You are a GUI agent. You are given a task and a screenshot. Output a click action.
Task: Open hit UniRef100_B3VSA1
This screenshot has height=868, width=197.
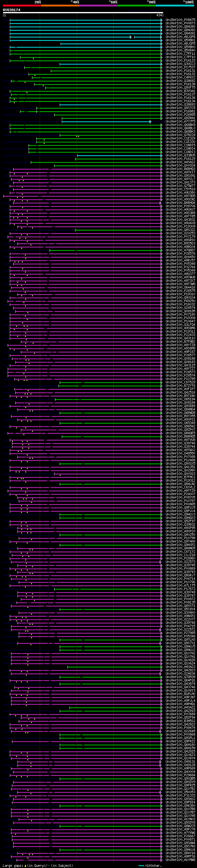(180, 91)
